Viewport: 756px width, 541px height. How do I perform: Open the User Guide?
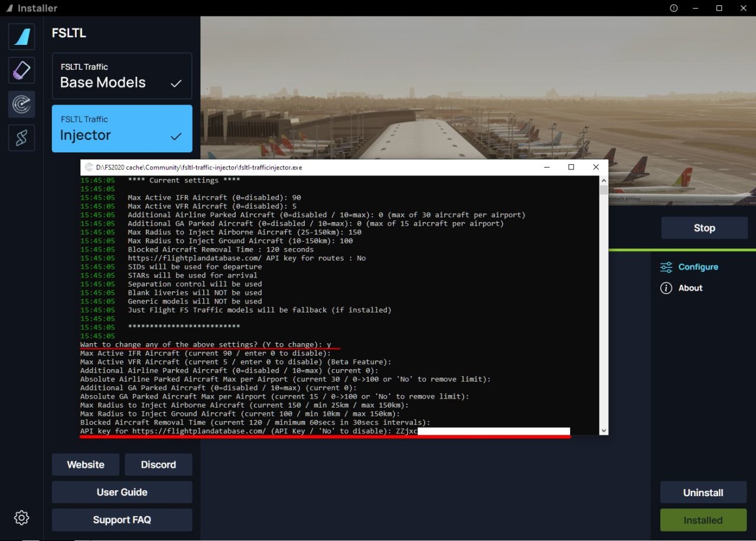122,492
